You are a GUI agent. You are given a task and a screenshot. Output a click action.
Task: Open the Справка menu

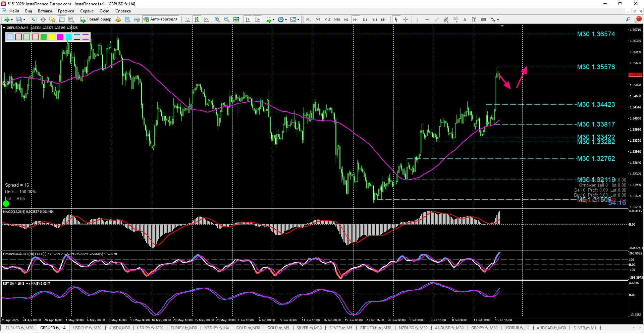(x=123, y=11)
